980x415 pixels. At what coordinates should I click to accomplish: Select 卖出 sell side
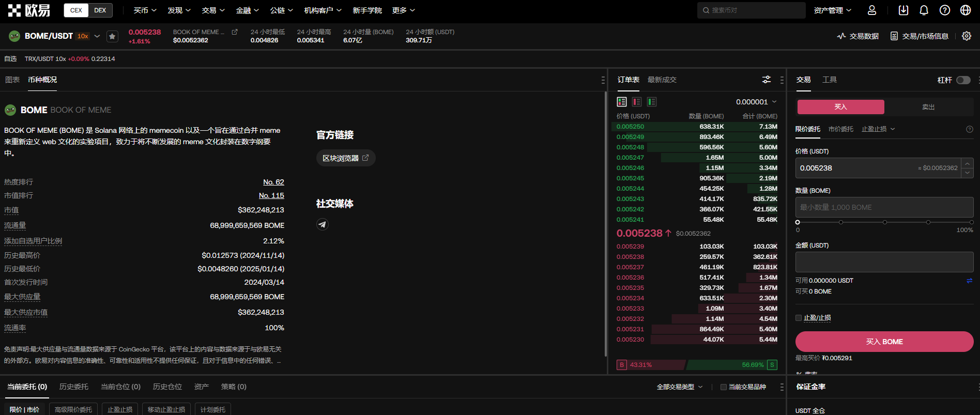click(x=929, y=107)
